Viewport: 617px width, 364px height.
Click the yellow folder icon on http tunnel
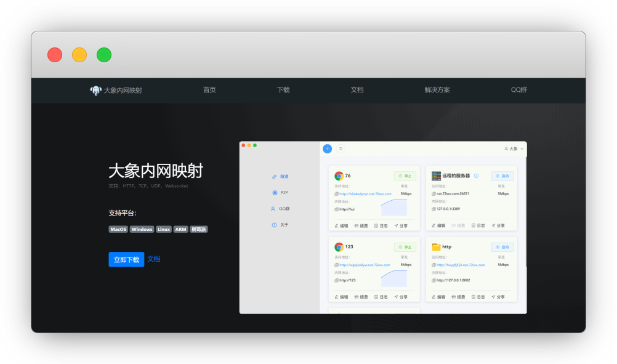click(437, 247)
